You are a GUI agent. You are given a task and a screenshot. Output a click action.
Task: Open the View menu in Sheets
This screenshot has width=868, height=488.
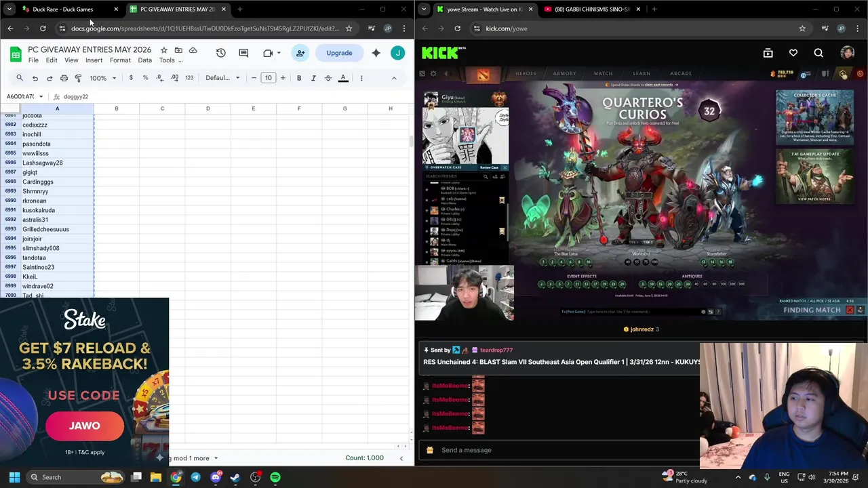[71, 60]
